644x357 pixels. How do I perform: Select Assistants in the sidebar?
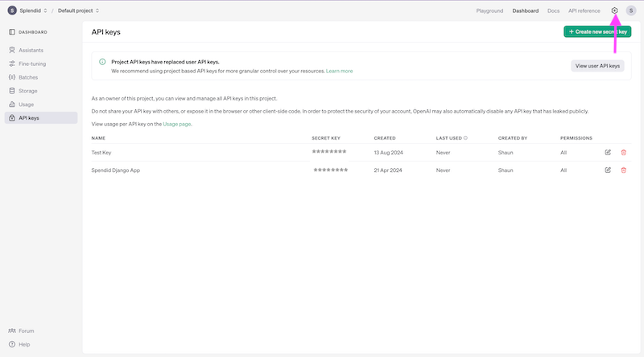click(x=41, y=50)
